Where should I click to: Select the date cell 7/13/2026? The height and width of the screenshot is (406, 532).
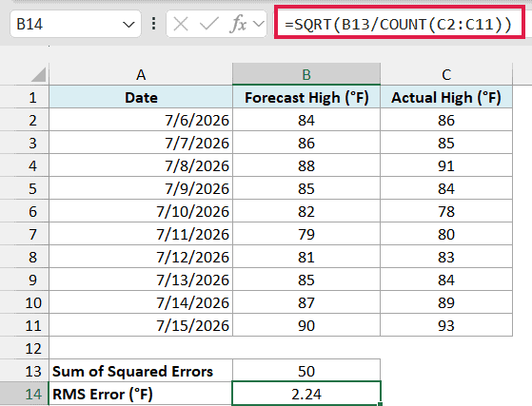[141, 280]
